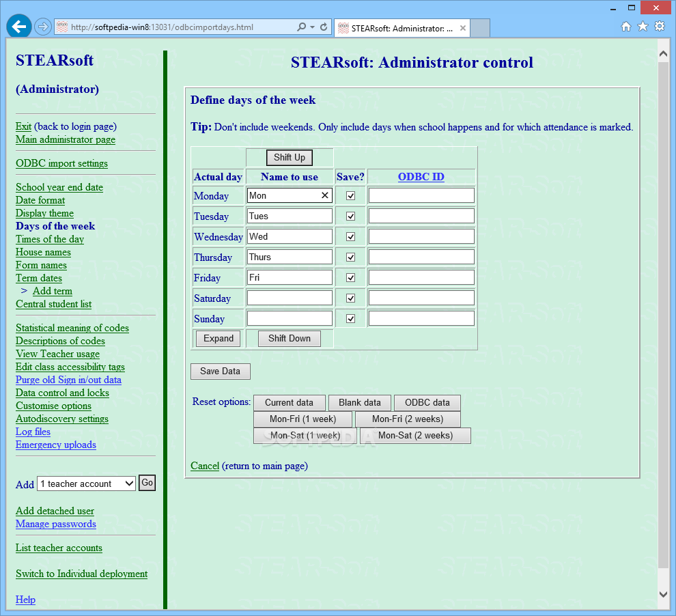676x616 pixels.
Task: Click the Saturday Name to use field
Action: pyautogui.click(x=290, y=298)
